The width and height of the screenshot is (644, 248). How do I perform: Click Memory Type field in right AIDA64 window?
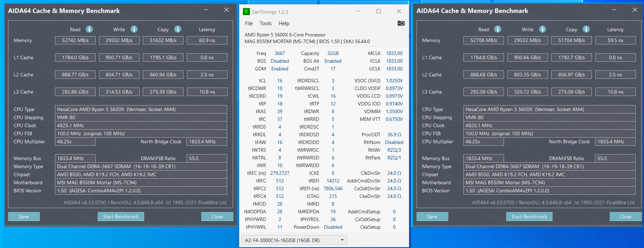[549, 166]
